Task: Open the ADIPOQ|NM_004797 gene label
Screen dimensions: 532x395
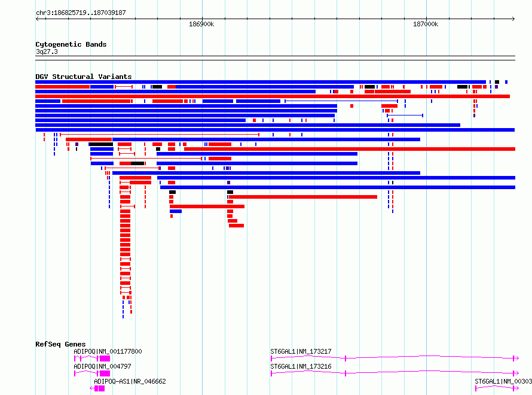Action: pyautogui.click(x=102, y=366)
